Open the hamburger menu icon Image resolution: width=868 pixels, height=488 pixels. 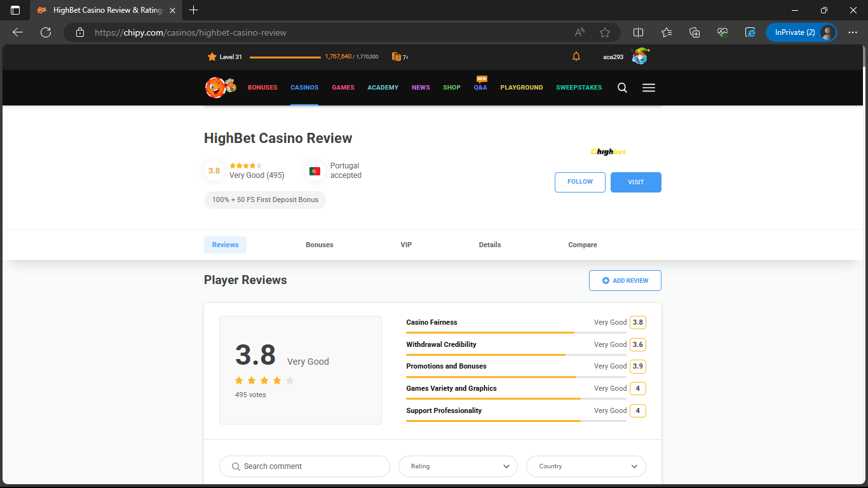(x=648, y=88)
